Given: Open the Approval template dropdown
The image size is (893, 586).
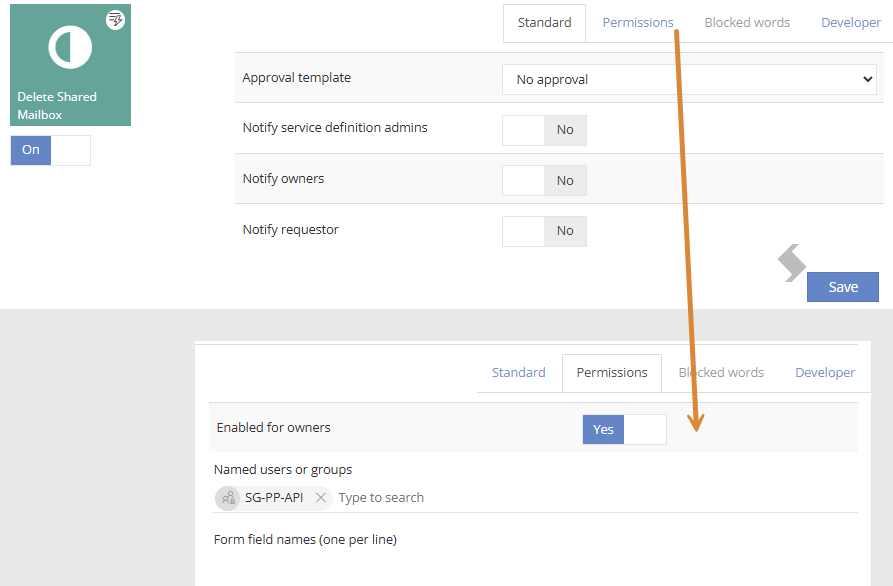Looking at the screenshot, I should point(689,80).
